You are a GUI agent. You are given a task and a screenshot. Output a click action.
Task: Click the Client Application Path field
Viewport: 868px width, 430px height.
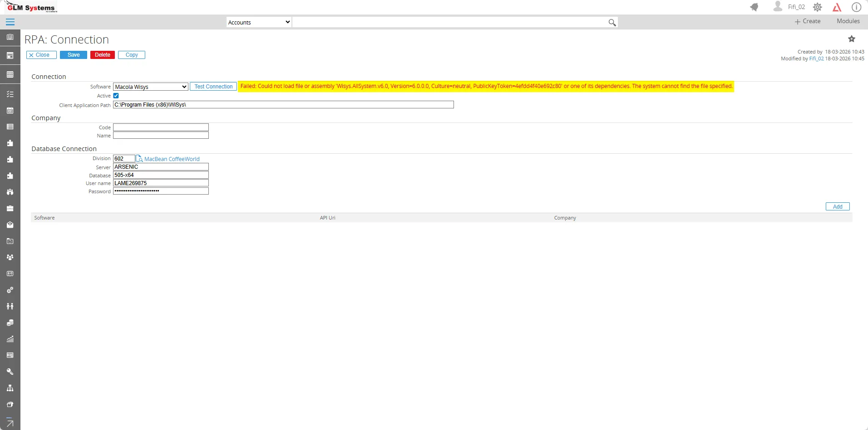(283, 105)
